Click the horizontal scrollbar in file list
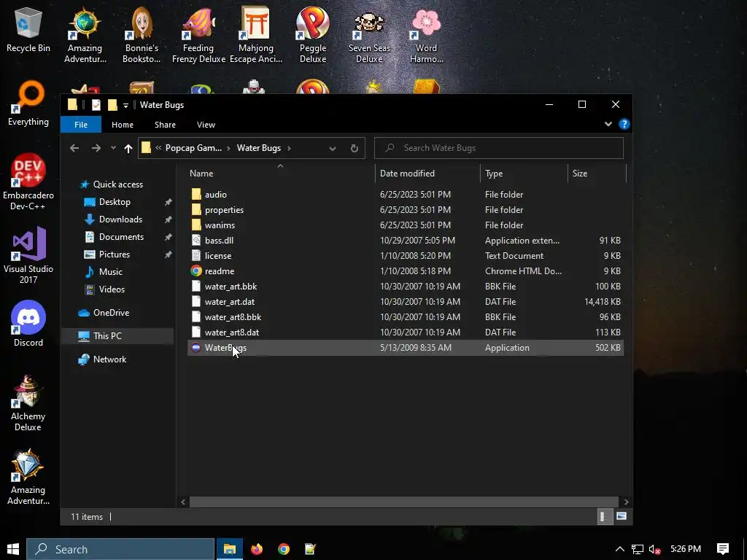This screenshot has height=560, width=747. pyautogui.click(x=404, y=502)
